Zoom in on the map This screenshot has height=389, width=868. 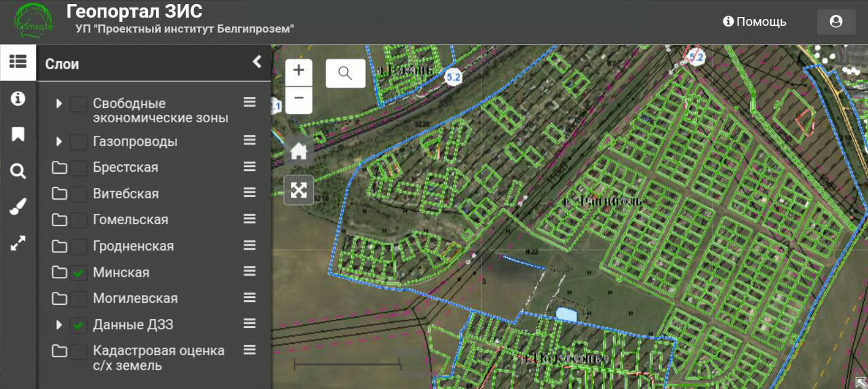click(x=298, y=71)
